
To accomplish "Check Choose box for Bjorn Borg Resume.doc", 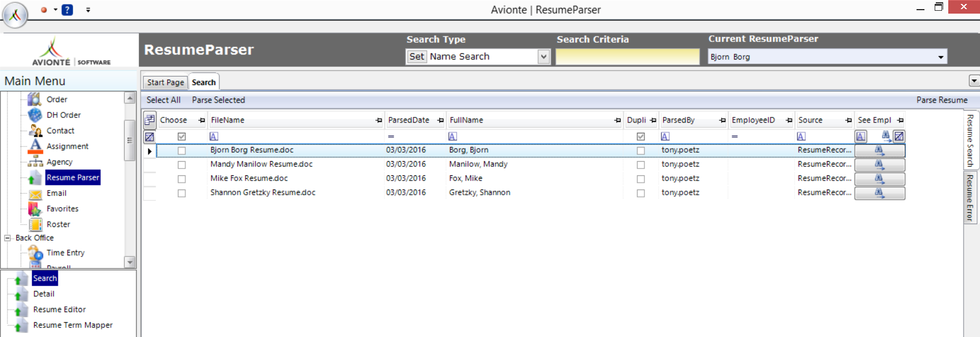I will [181, 151].
